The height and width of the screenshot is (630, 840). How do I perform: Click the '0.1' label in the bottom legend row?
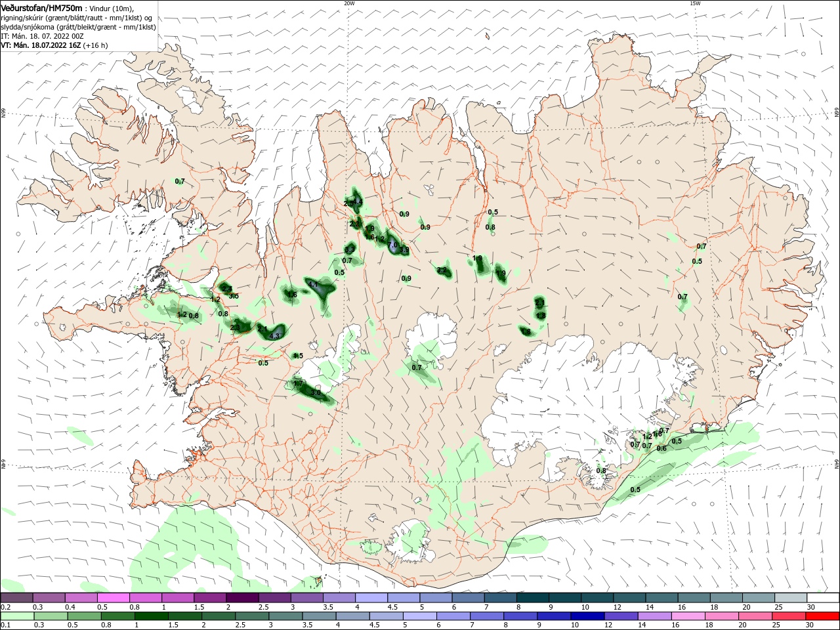6,625
